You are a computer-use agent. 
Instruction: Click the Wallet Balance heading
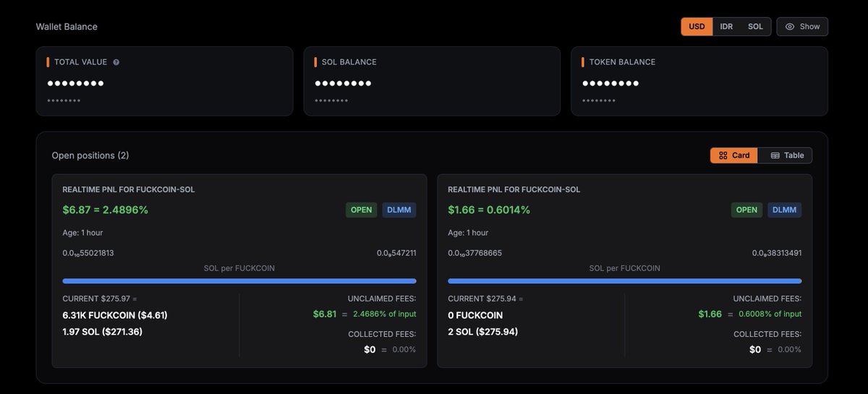coord(67,27)
